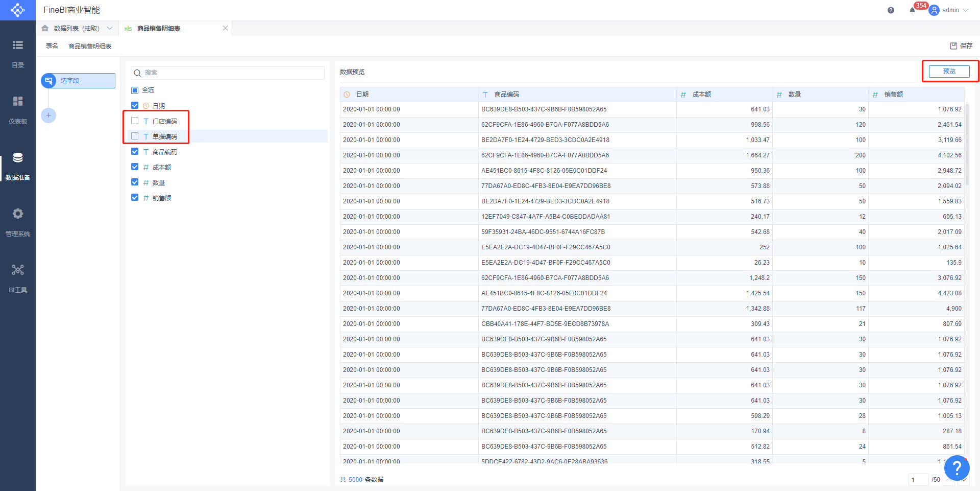Open the help question-mark icon in header
The height and width of the screenshot is (491, 980).
[x=891, y=10]
